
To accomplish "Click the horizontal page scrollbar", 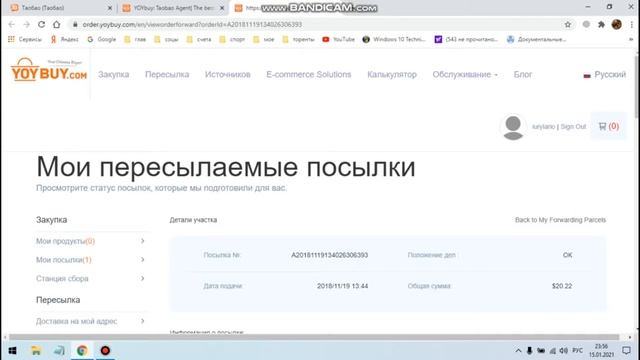I will pos(314,337).
